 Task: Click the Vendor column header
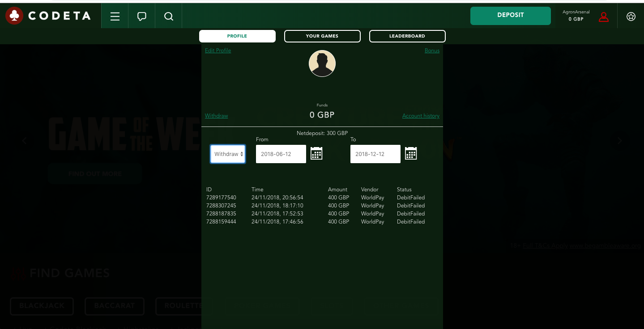coord(370,190)
